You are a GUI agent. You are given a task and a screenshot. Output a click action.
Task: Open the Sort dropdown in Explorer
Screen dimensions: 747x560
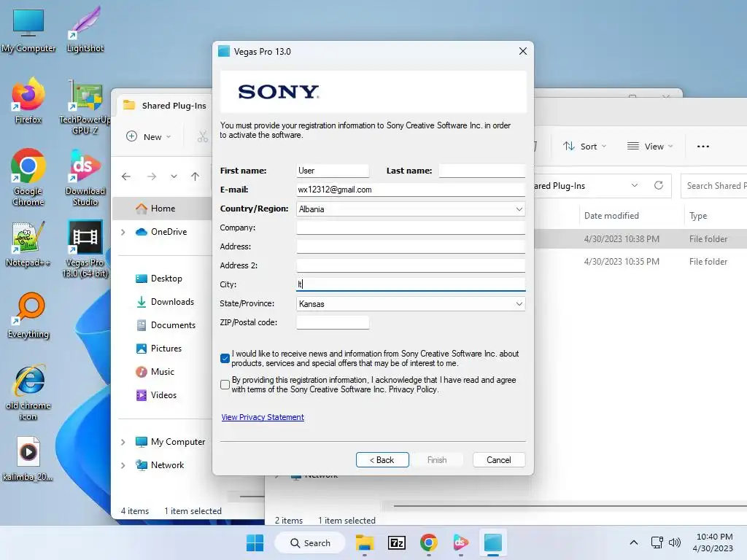[x=584, y=147]
